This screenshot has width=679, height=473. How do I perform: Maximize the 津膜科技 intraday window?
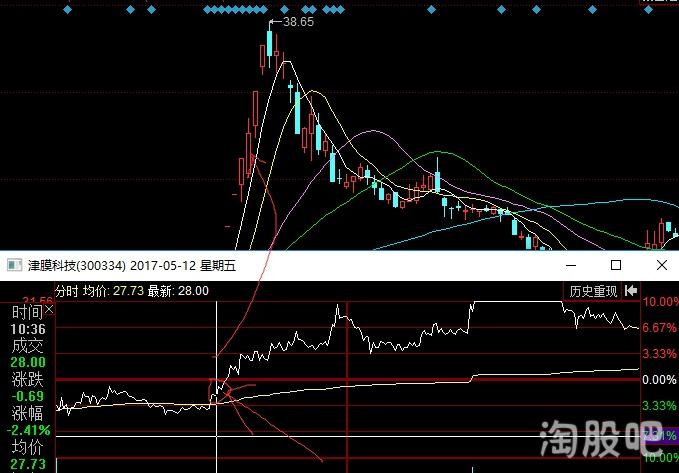(x=615, y=265)
